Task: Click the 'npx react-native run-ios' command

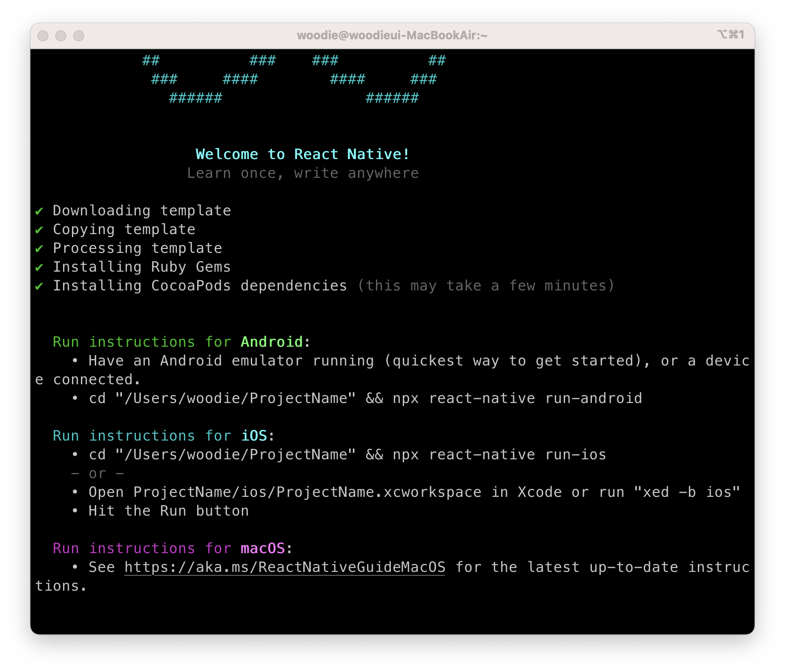Action: 499,455
